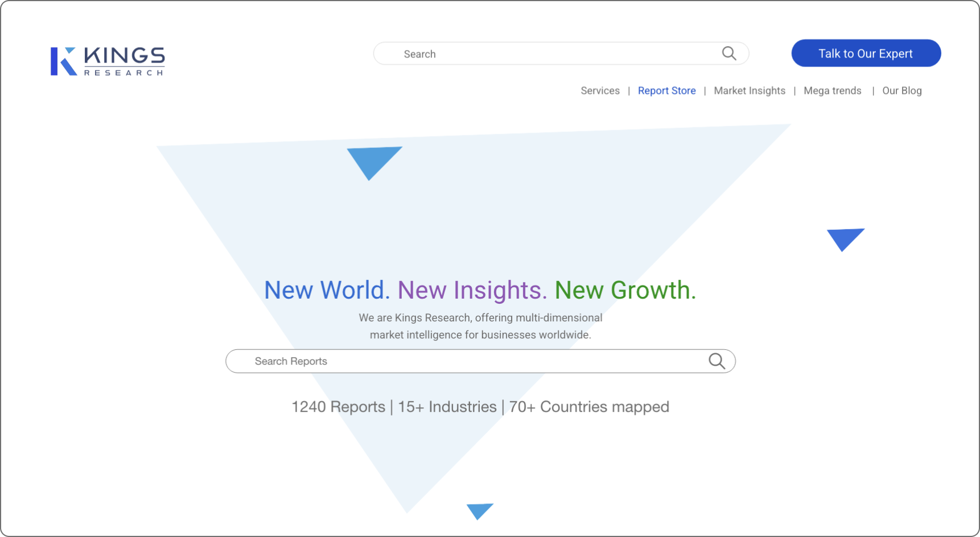Visit the Our Blog link
The image size is (980, 537).
(x=901, y=91)
